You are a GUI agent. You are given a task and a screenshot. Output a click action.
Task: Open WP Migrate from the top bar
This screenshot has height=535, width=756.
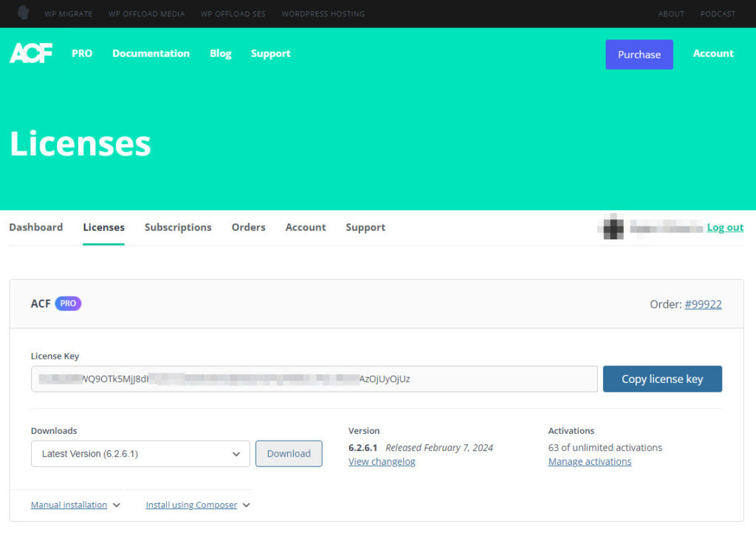(69, 13)
